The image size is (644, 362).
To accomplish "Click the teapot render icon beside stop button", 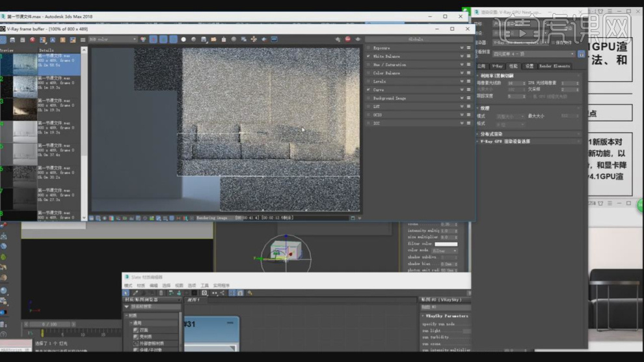I will [358, 40].
